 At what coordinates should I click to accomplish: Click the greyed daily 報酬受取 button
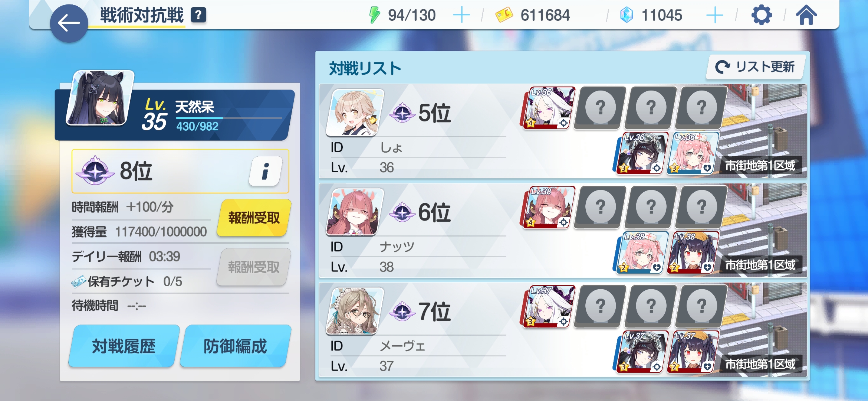(254, 267)
